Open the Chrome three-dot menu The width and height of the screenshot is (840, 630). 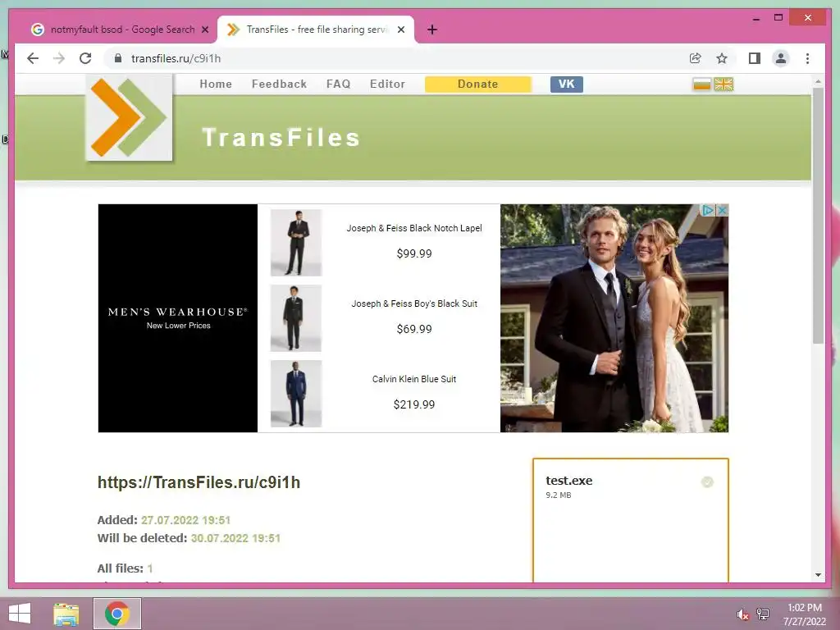(807, 58)
